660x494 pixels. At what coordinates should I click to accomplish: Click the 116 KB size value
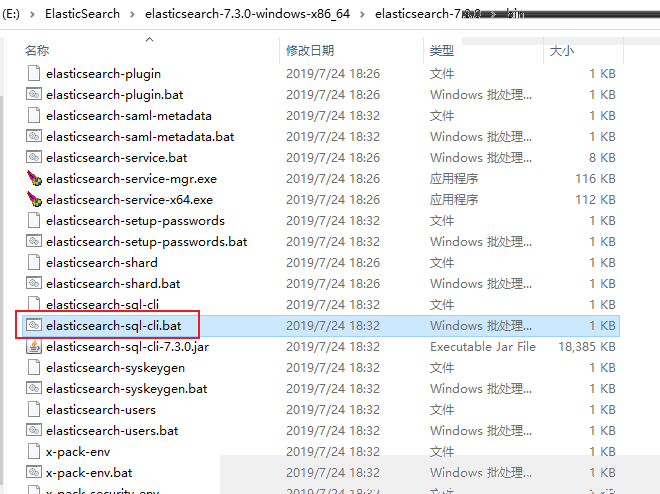click(595, 179)
